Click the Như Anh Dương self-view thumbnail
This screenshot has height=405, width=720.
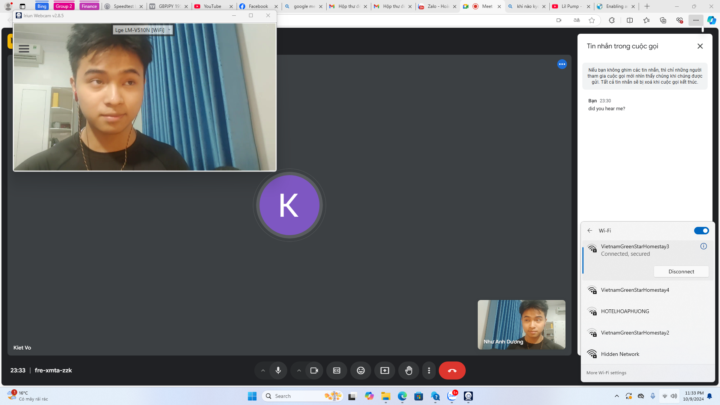click(x=521, y=325)
